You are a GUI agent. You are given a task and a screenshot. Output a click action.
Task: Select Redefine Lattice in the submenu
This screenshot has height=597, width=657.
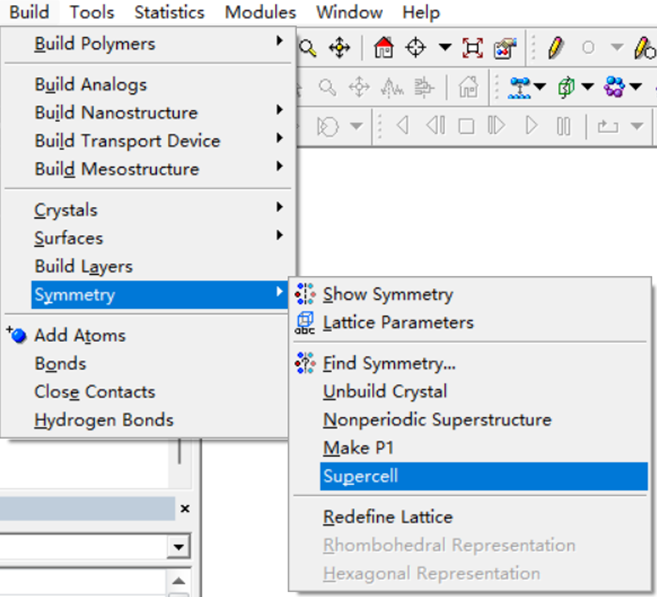(x=470, y=517)
